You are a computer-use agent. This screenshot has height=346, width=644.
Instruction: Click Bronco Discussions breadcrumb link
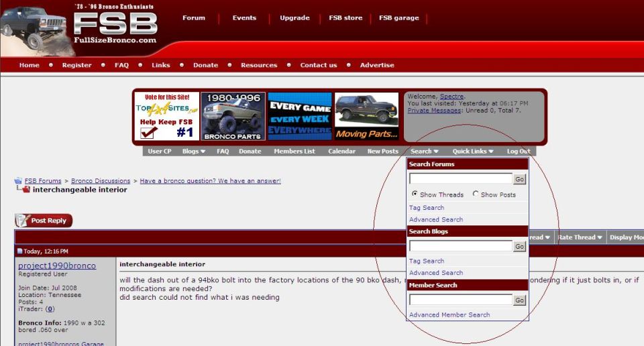tap(101, 180)
